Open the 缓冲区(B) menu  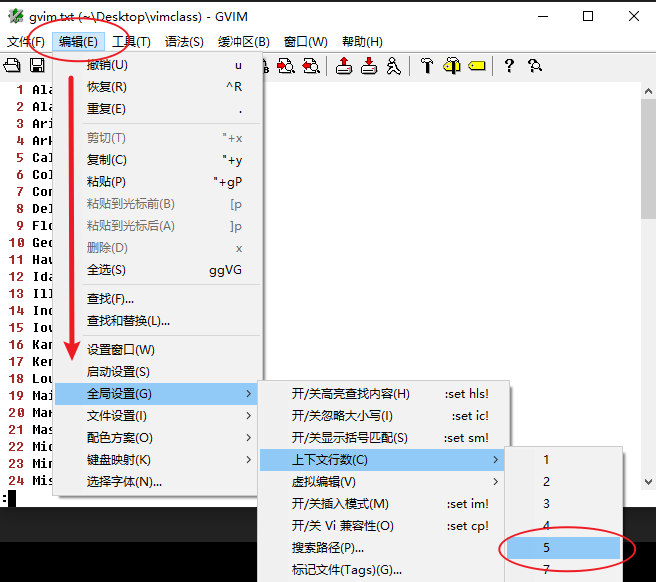click(x=243, y=42)
